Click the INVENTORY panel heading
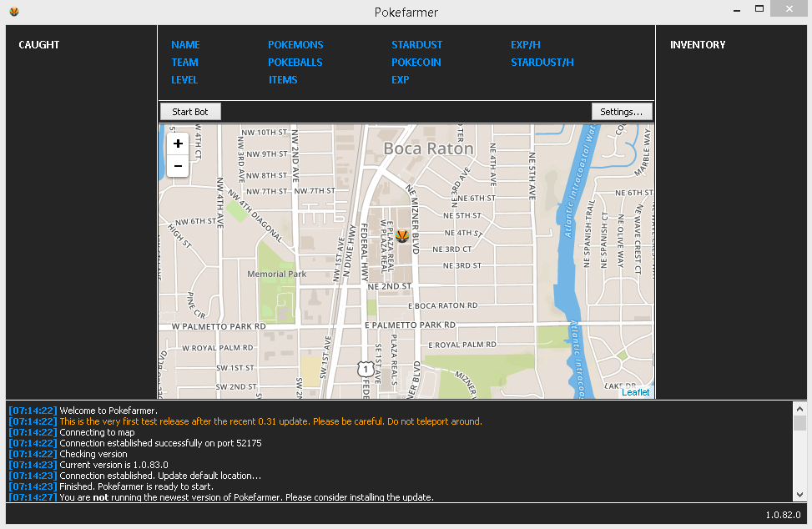The width and height of the screenshot is (812, 529). coord(698,45)
